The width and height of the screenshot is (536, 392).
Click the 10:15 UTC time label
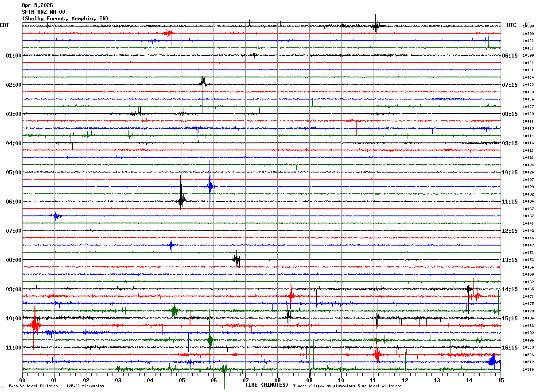(x=510, y=173)
